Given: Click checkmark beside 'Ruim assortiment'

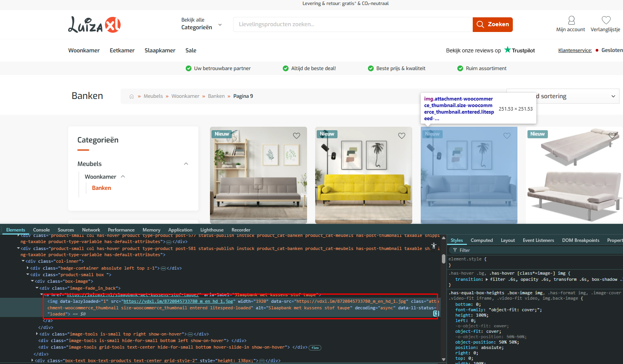Looking at the screenshot, I should click(460, 69).
